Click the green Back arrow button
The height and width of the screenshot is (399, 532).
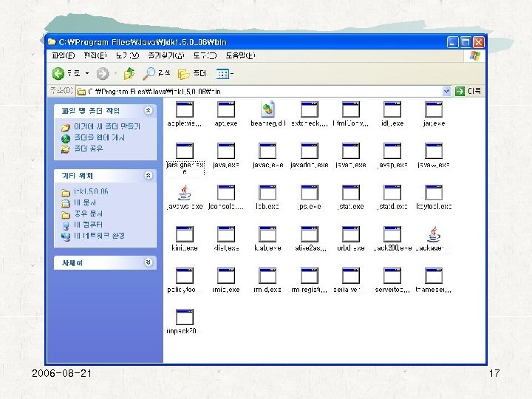(x=58, y=73)
